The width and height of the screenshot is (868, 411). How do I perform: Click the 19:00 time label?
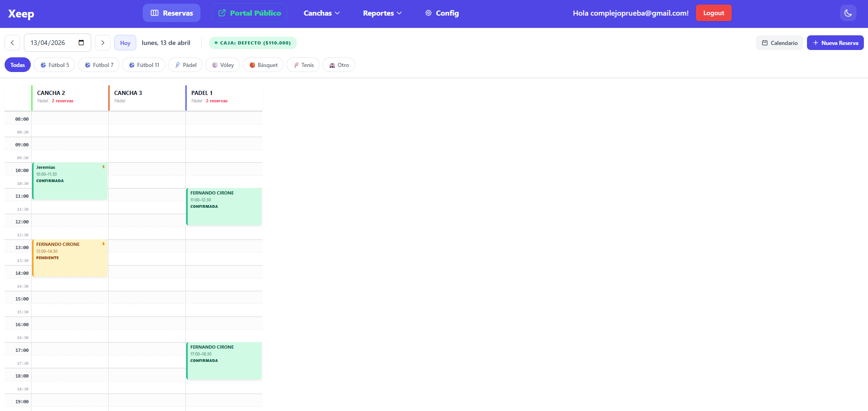(x=22, y=402)
